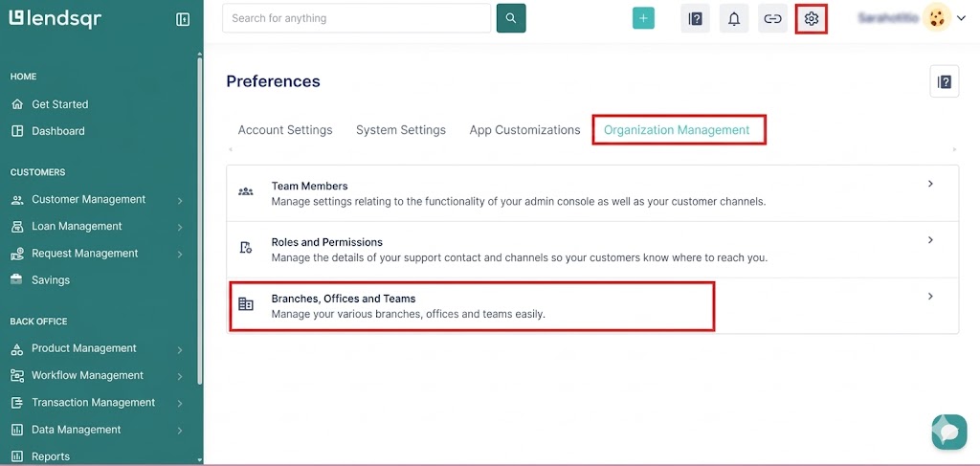The width and height of the screenshot is (980, 466).
Task: Click the link icon in header
Action: click(772, 18)
